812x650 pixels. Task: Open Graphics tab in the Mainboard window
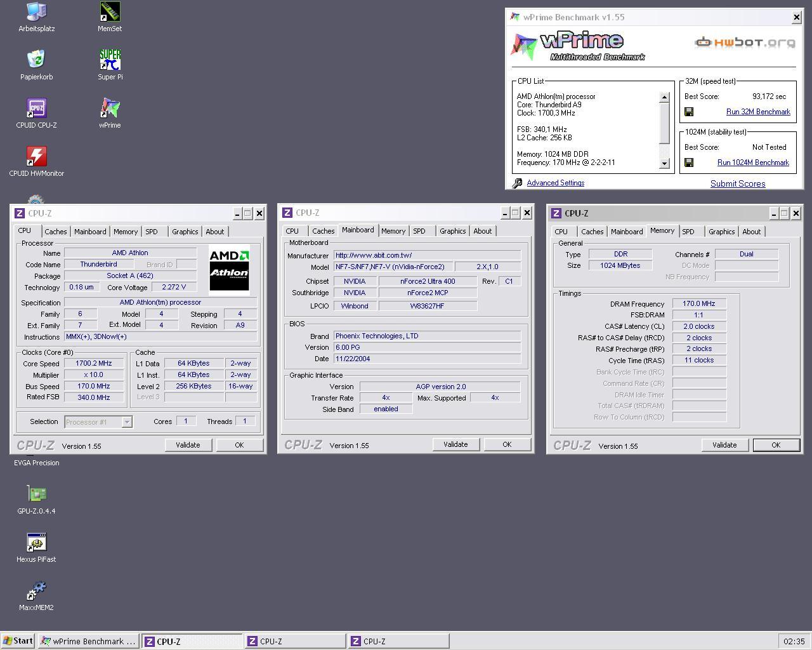coord(453,231)
